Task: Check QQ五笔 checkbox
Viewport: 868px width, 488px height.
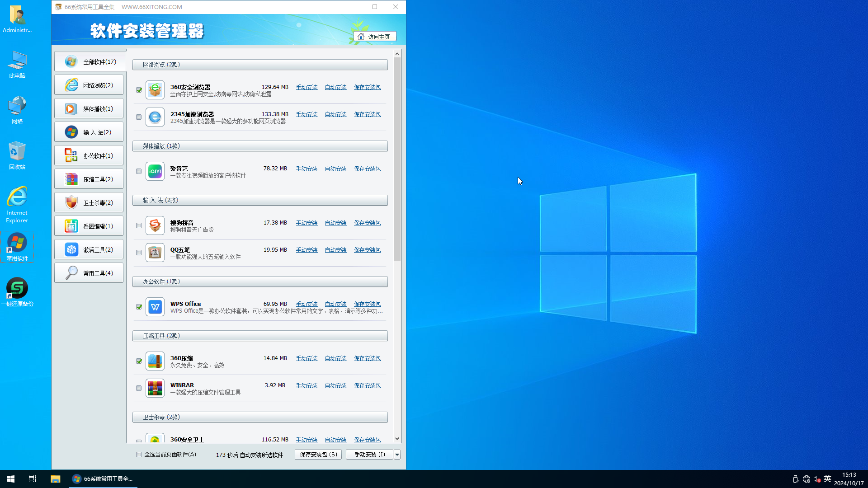Action: pyautogui.click(x=139, y=253)
